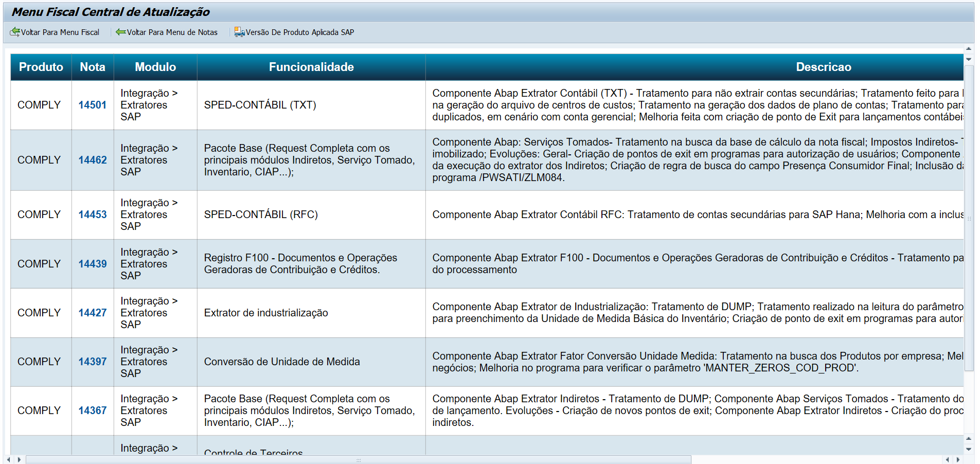The height and width of the screenshot is (464, 980).
Task: Select the SPED-CONTÁBIL (TXT) cell
Action: [x=311, y=105]
